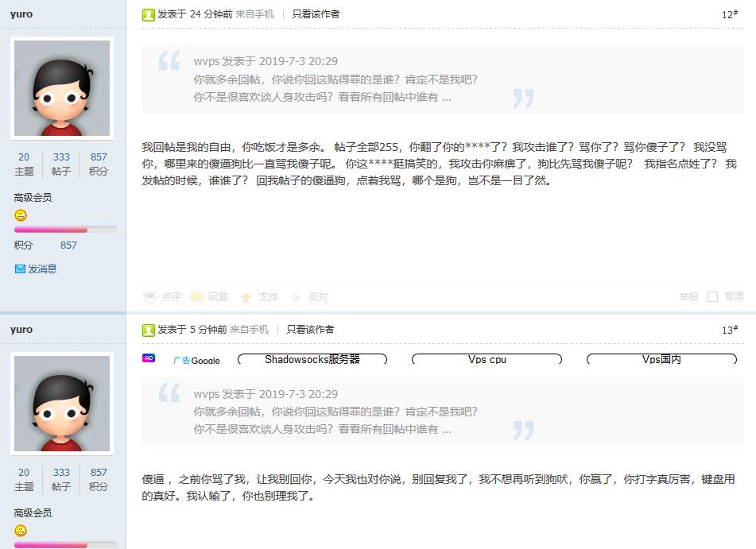Click the 支持 up arrow icon
Viewport: 756px width, 549px height.
coord(246,297)
